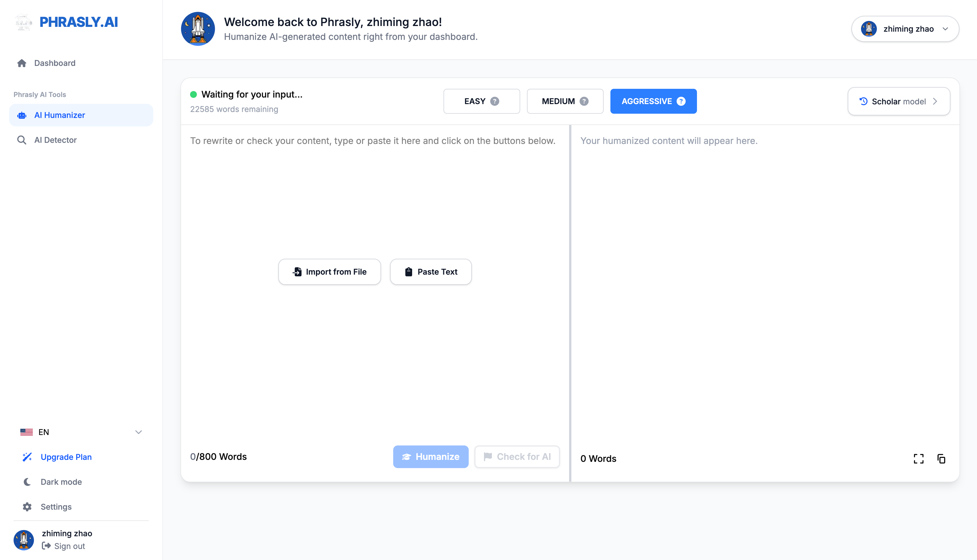Image resolution: width=977 pixels, height=560 pixels.
Task: Click the Sign out icon
Action: (x=47, y=546)
